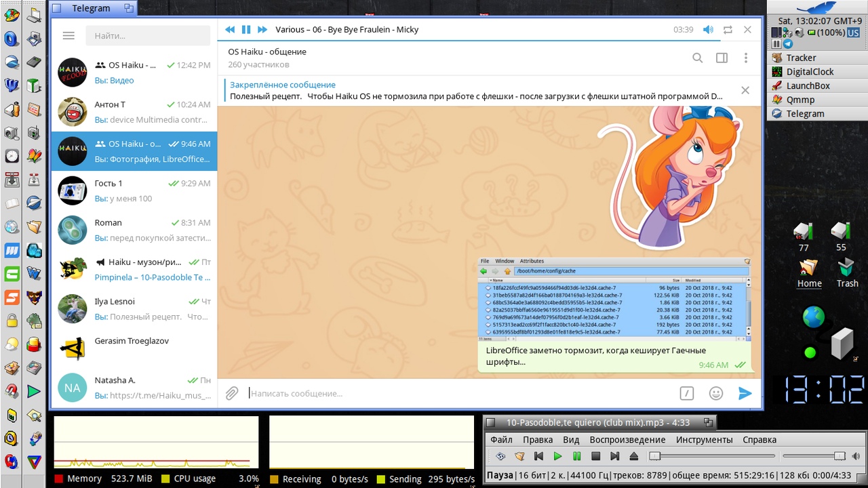Viewport: 868px width, 488px height.
Task: Click the Qmmp volume slider
Action: [814, 456]
